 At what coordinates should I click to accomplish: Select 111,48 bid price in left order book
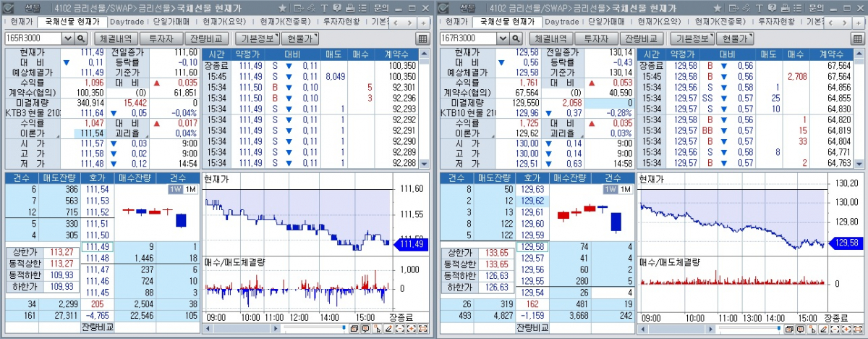tap(97, 257)
